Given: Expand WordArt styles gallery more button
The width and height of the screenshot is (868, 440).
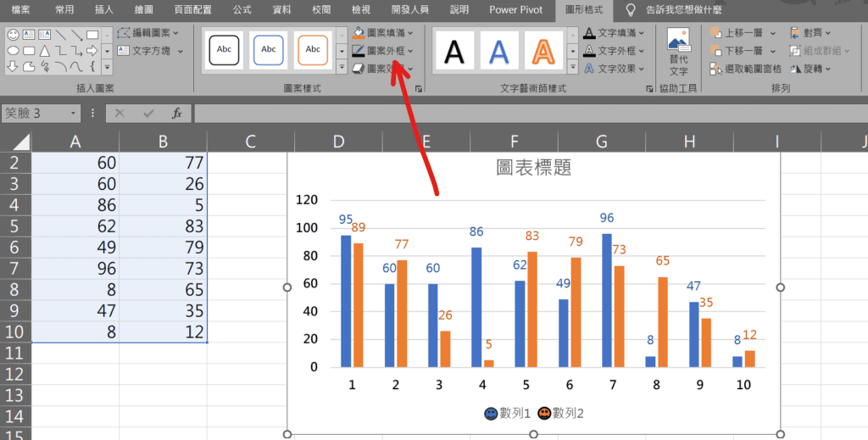Looking at the screenshot, I should click(x=573, y=67).
